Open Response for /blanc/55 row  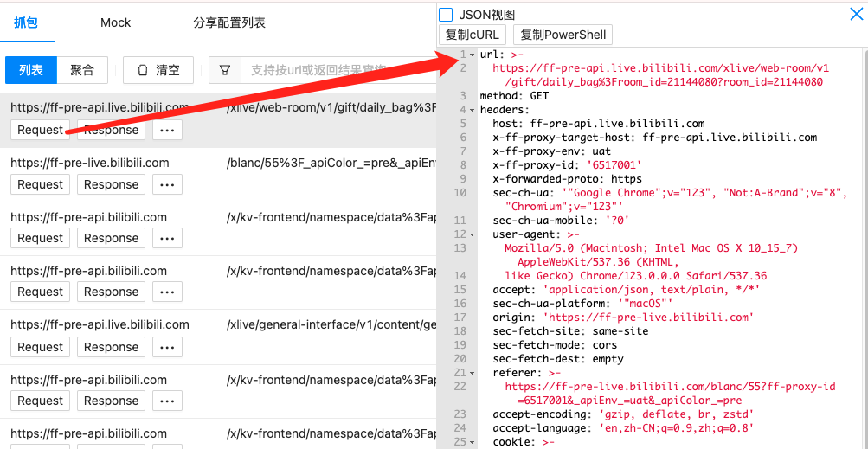(112, 184)
